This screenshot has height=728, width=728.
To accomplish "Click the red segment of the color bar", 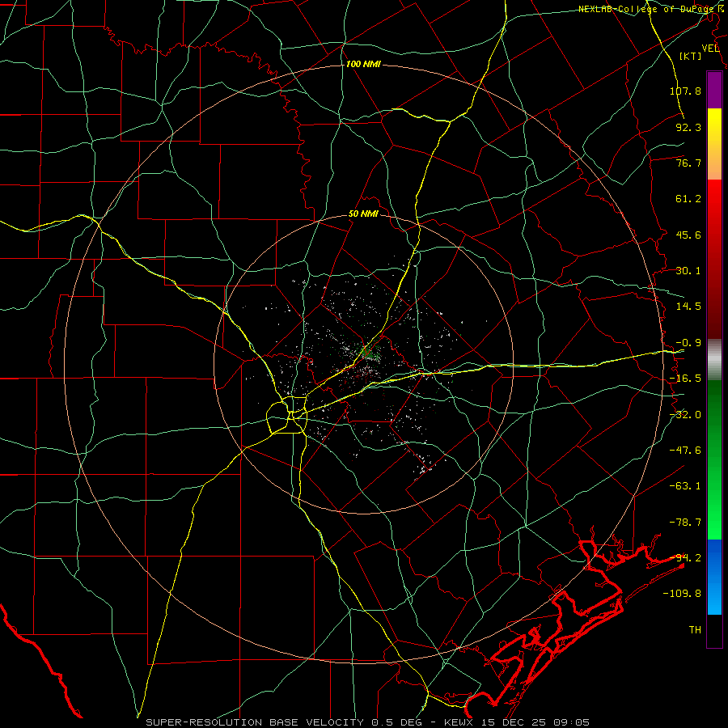I will click(714, 259).
